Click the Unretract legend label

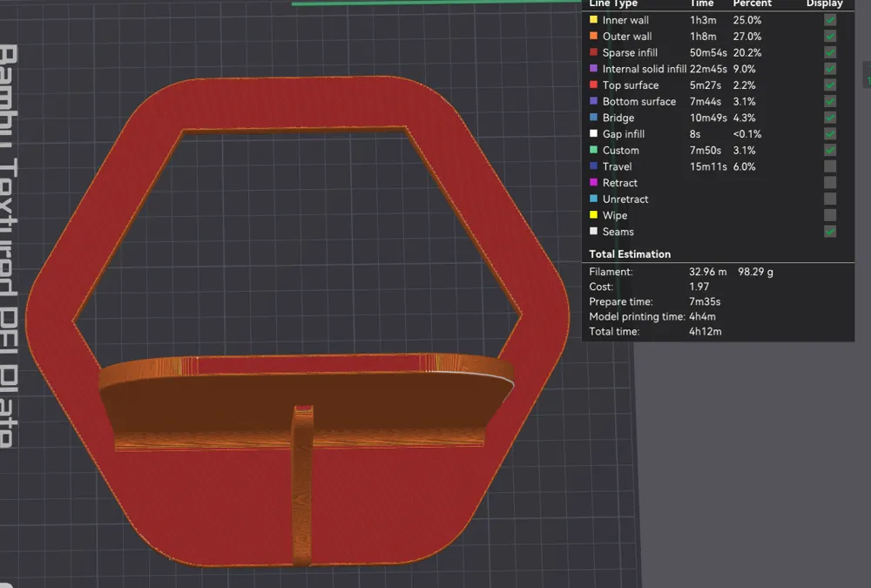[625, 199]
